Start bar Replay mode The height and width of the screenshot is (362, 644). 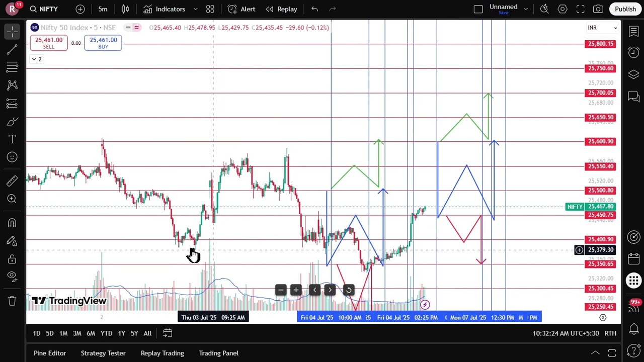282,9
